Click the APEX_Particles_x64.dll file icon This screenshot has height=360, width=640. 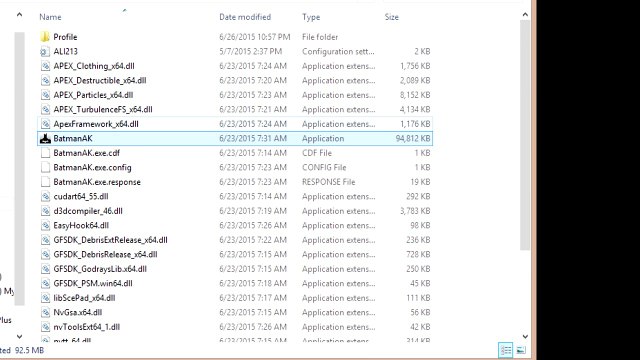coord(45,95)
